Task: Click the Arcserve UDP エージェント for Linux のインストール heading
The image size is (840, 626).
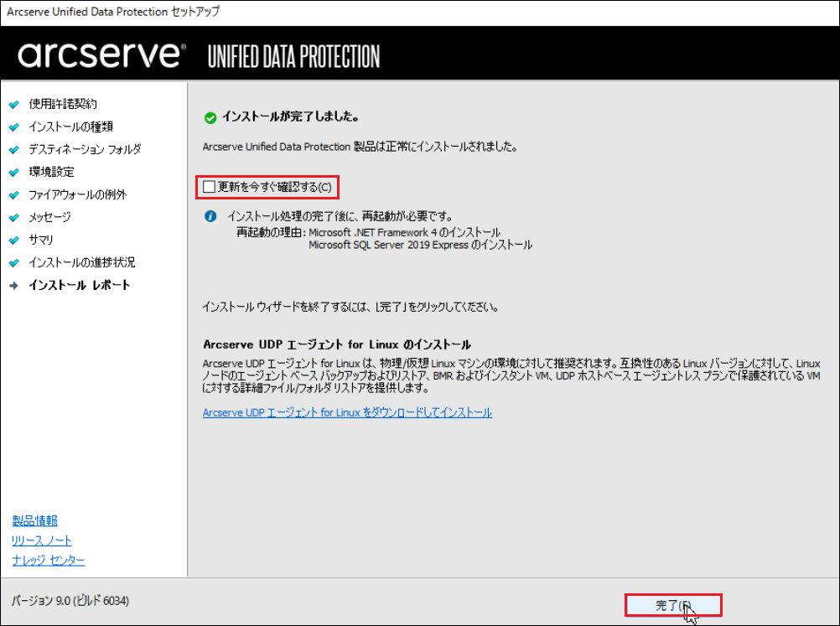Action: click(337, 344)
